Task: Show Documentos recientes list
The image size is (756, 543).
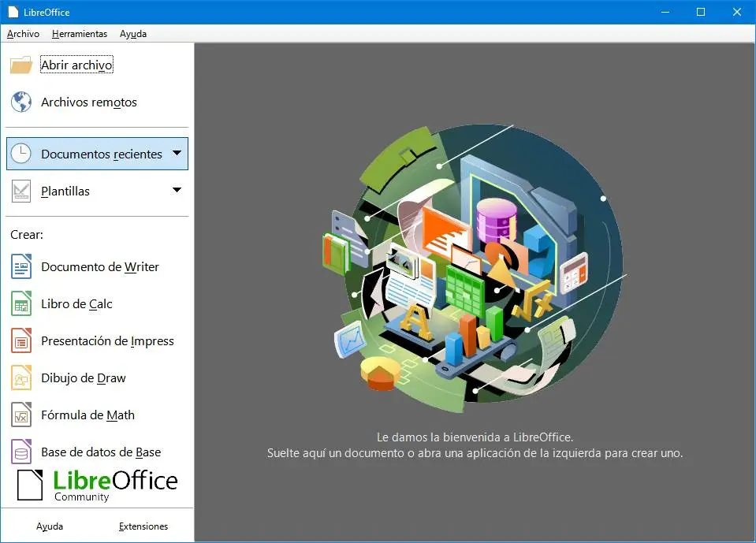Action: click(97, 154)
